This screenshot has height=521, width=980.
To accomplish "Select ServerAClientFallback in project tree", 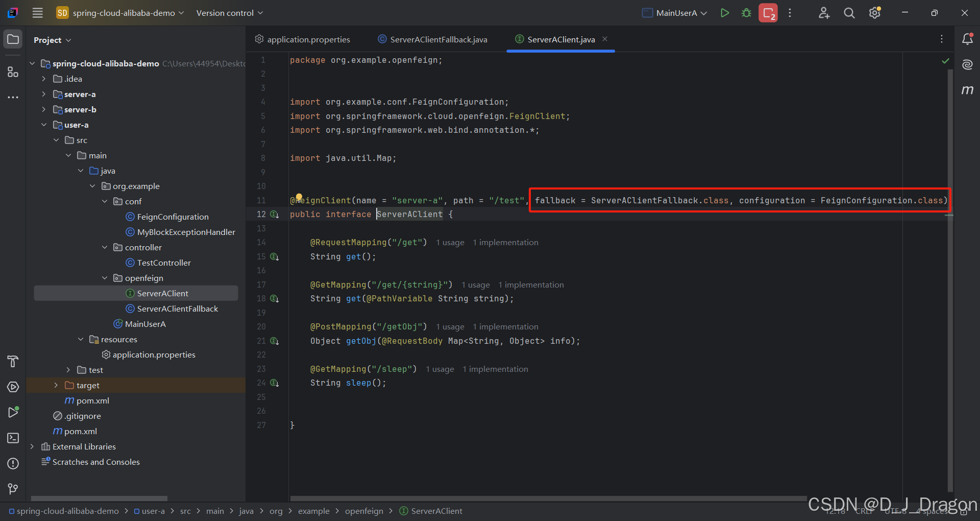I will pyautogui.click(x=177, y=309).
